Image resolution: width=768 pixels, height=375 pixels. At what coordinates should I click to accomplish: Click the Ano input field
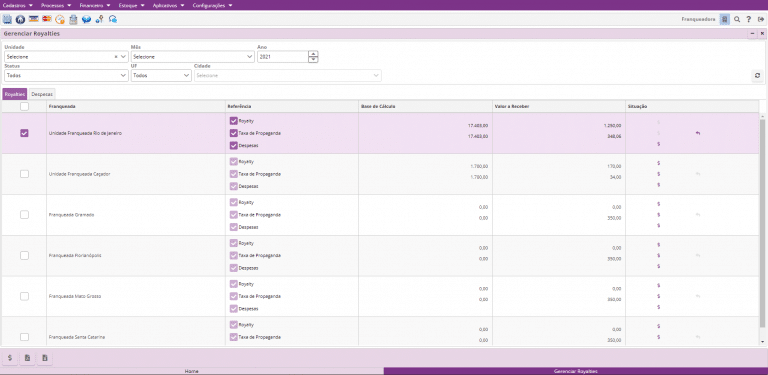pyautogui.click(x=283, y=57)
